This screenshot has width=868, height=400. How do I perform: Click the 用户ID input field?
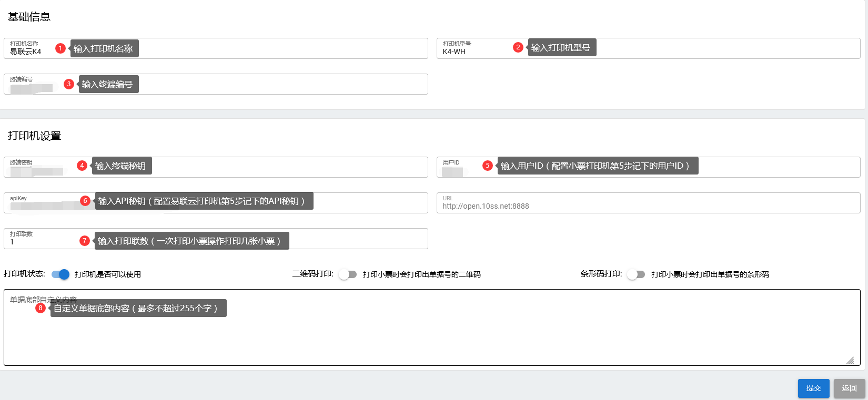[x=649, y=167]
